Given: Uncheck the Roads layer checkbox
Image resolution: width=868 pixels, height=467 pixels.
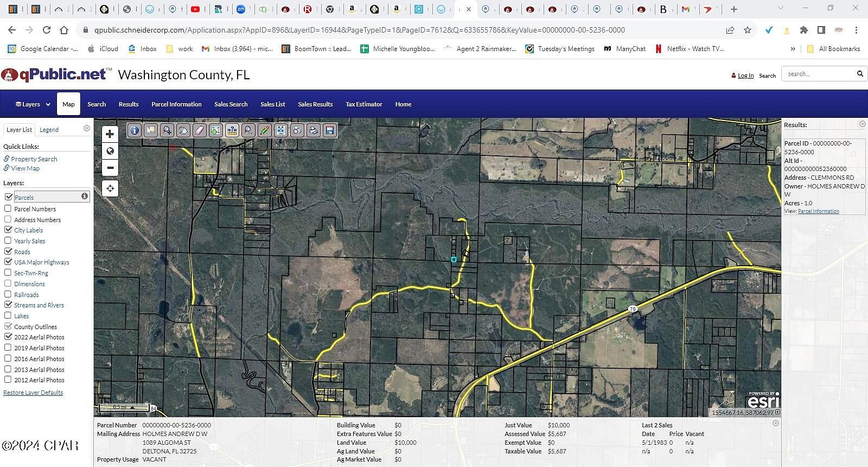Looking at the screenshot, I should (8, 251).
